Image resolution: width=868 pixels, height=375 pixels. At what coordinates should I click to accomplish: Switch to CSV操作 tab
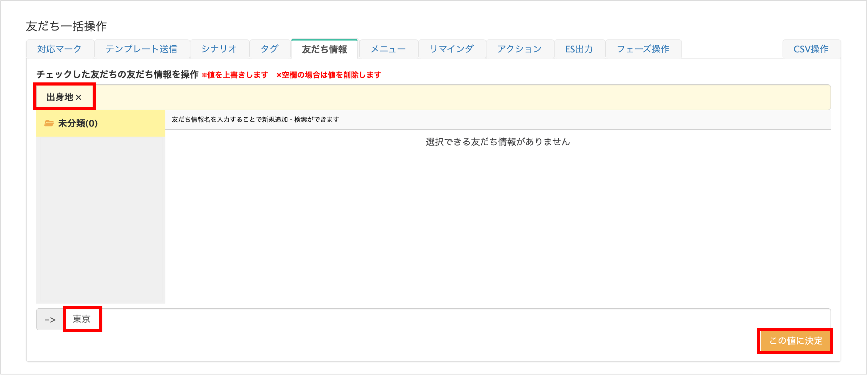811,49
